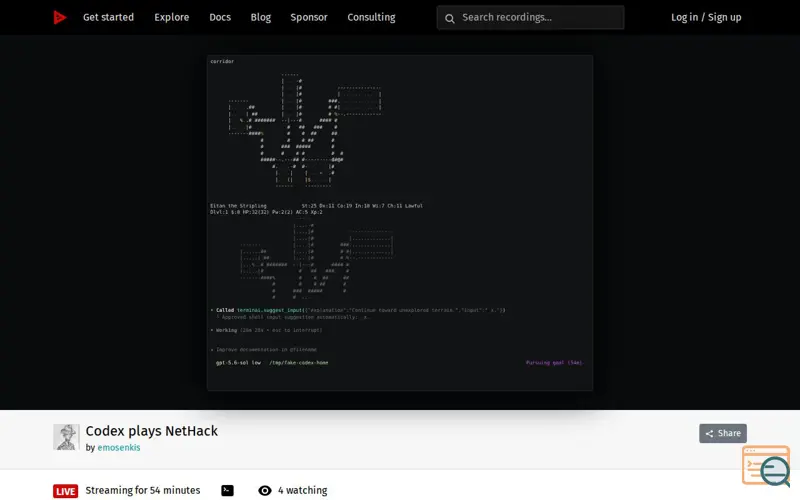Open the Get started page
This screenshot has width=800, height=500.
[108, 17]
